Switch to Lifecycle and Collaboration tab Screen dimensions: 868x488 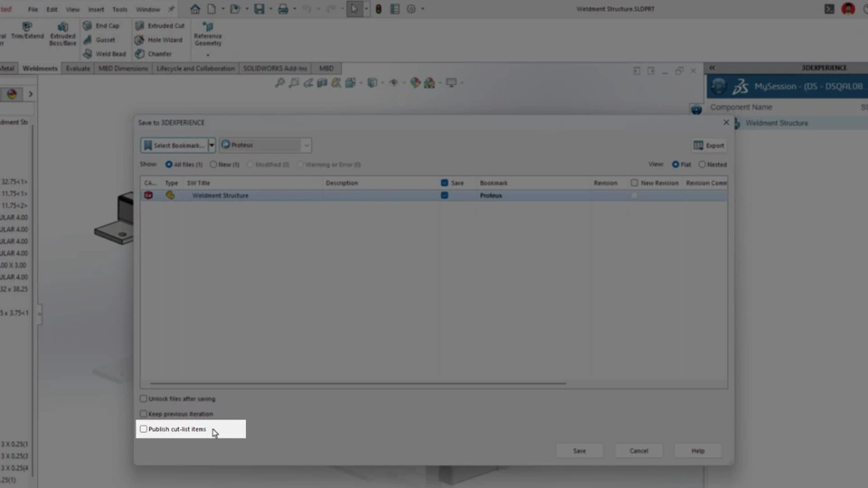pos(195,68)
